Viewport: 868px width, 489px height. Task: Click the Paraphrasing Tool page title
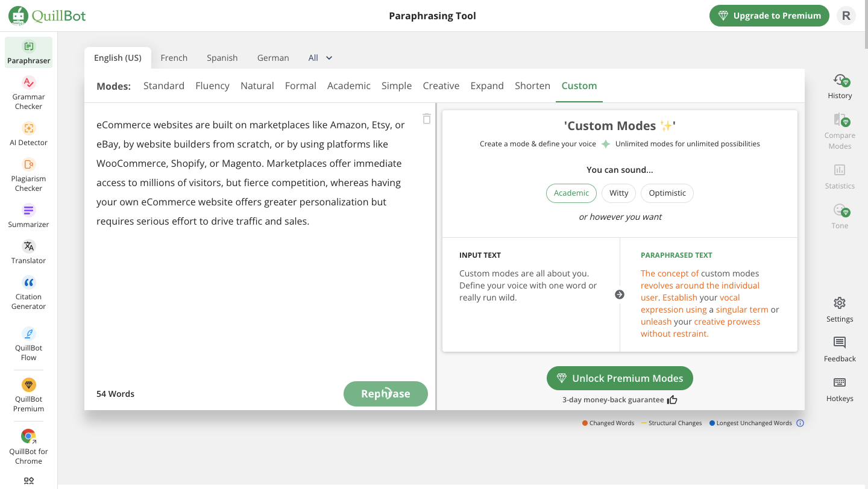tap(433, 16)
